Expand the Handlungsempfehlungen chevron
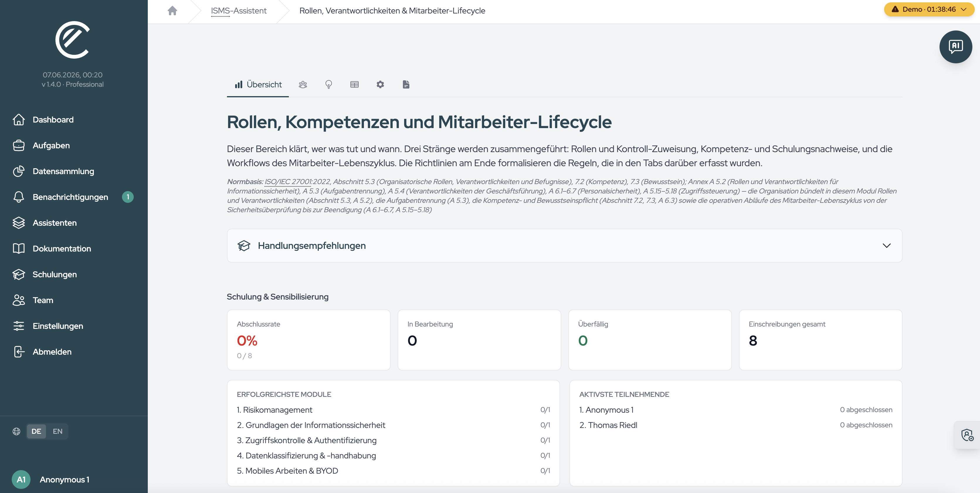Viewport: 980px width, 493px height. coord(886,246)
